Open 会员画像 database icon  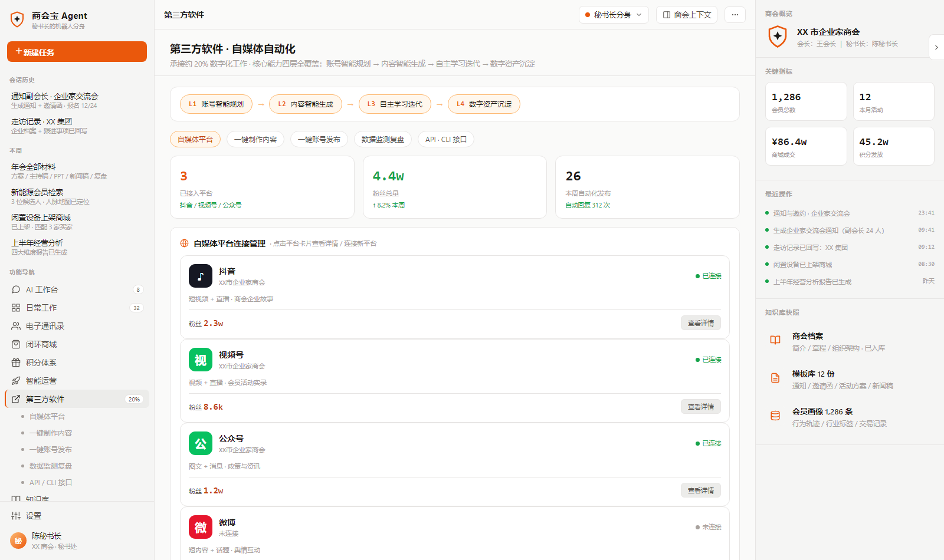click(775, 416)
